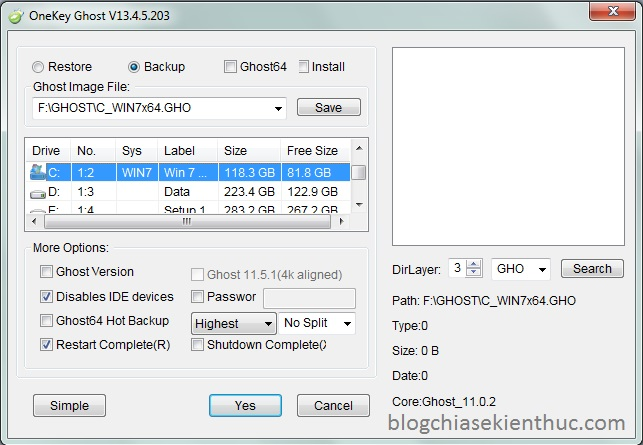Click the 118.3 GB size cell

coord(249,172)
